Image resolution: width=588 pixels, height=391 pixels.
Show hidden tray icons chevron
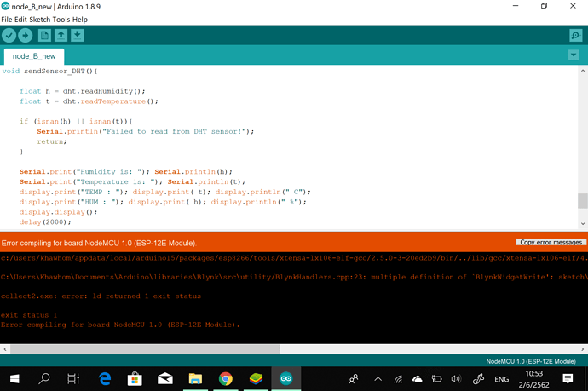[378, 379]
